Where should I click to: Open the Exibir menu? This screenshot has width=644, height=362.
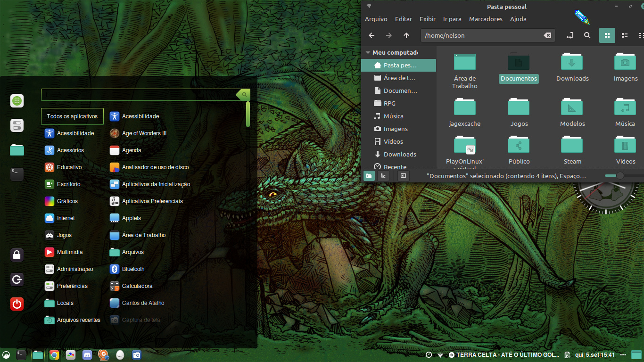[427, 19]
